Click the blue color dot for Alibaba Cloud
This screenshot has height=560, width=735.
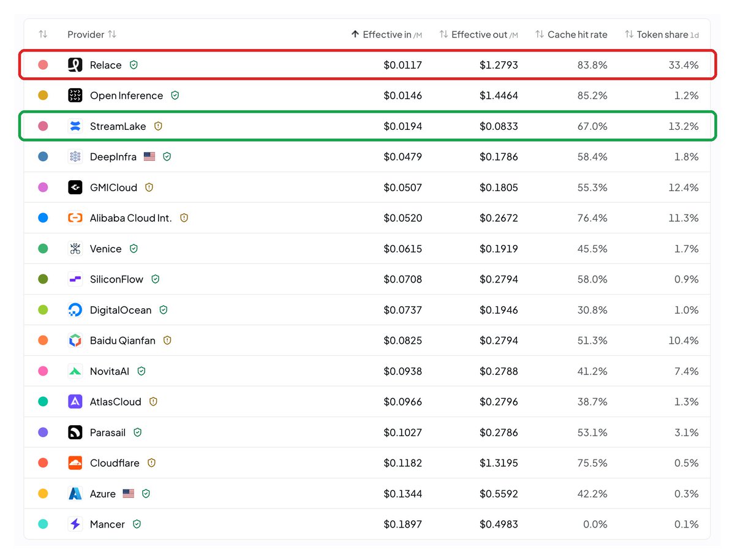(x=43, y=218)
